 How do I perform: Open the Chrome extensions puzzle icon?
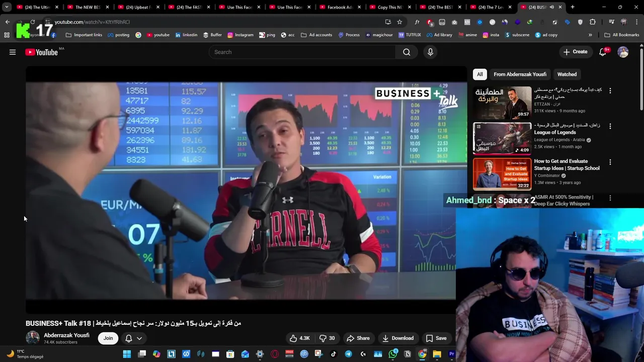click(x=593, y=22)
